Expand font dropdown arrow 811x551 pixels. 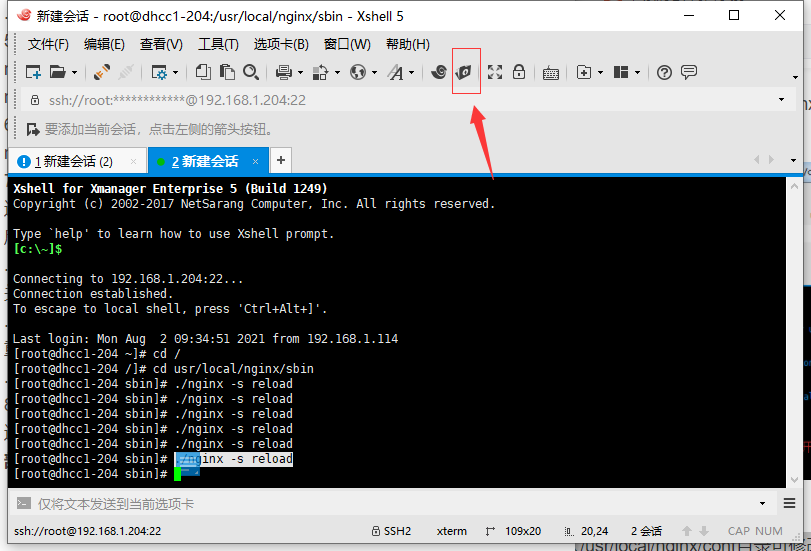[412, 73]
